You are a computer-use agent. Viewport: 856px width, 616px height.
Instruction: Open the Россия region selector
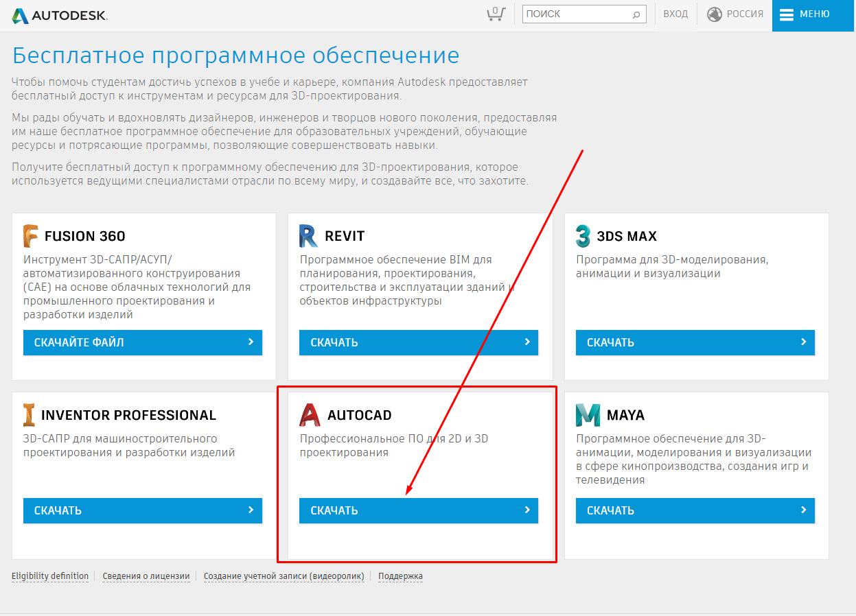click(735, 14)
